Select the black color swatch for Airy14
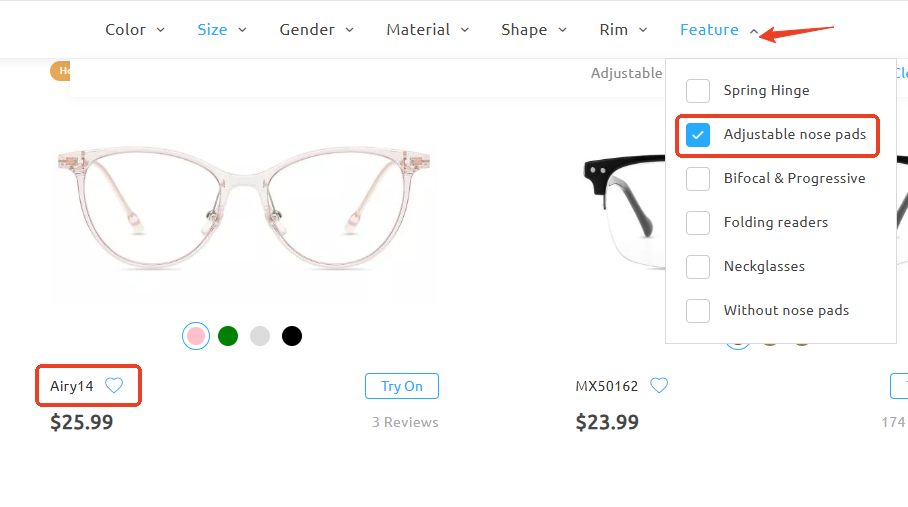Screen dimensions: 908x507 pos(291,336)
